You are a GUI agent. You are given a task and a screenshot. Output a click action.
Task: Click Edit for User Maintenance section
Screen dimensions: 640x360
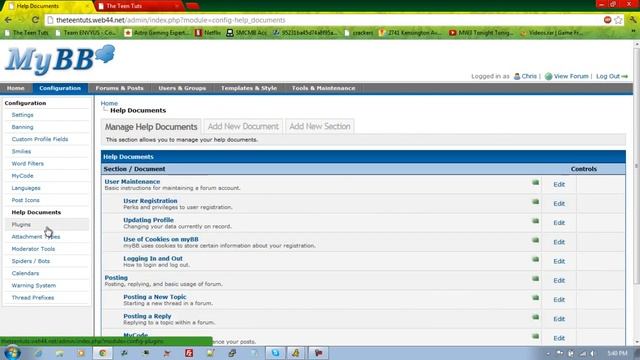[x=559, y=184]
